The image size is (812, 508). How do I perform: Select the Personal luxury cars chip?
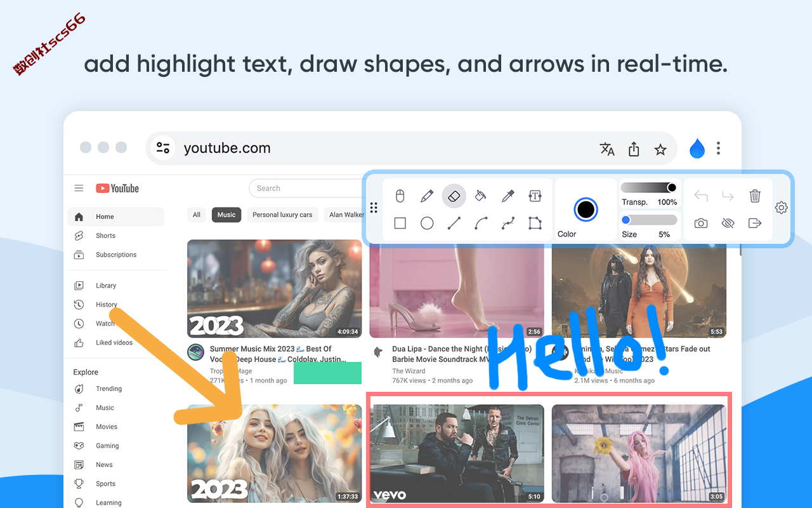[282, 215]
